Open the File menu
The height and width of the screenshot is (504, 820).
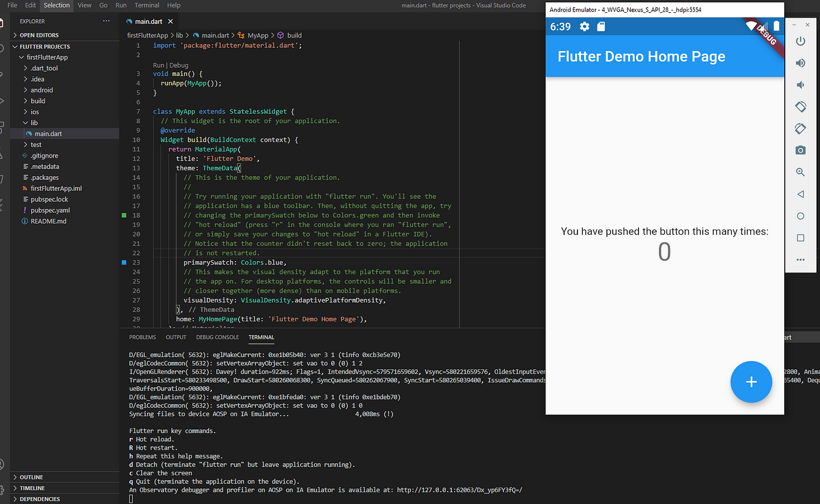pyautogui.click(x=12, y=5)
